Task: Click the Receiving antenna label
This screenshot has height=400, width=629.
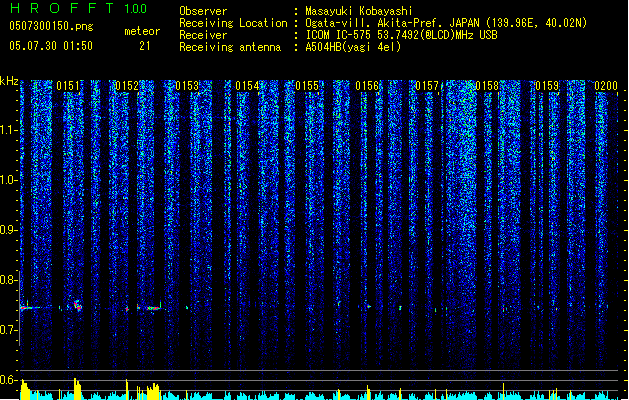Action: [x=230, y=47]
